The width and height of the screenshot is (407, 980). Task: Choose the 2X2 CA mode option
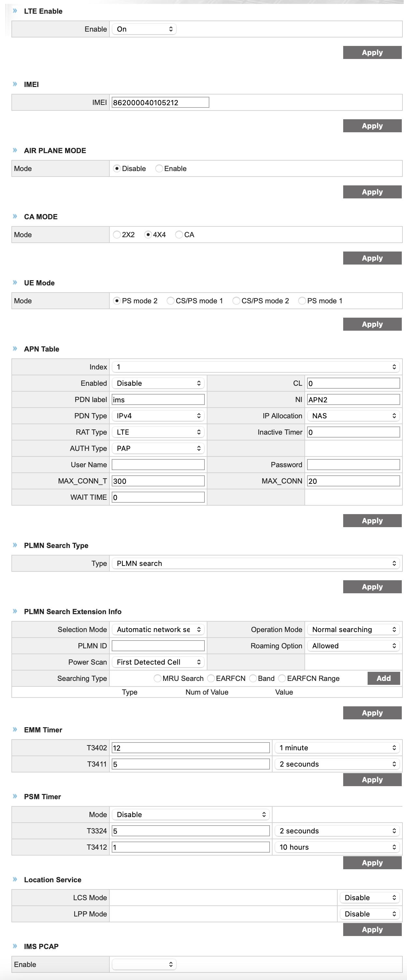point(117,235)
